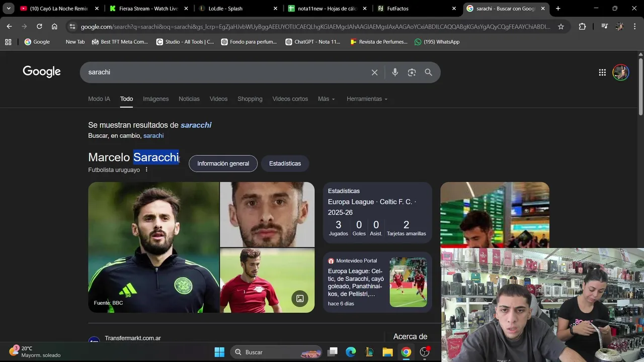Open more options beside Futbolista uruguayo
The height and width of the screenshot is (362, 644).
click(146, 170)
